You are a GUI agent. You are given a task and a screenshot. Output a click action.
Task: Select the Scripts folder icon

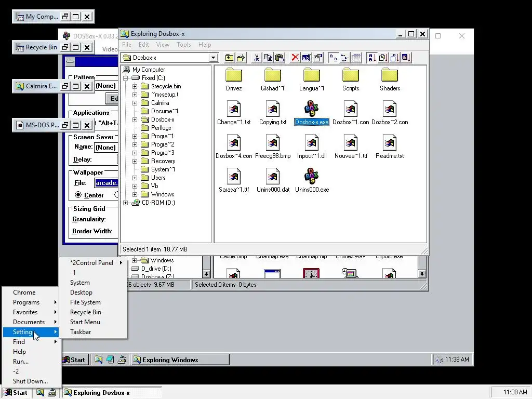pos(351,75)
